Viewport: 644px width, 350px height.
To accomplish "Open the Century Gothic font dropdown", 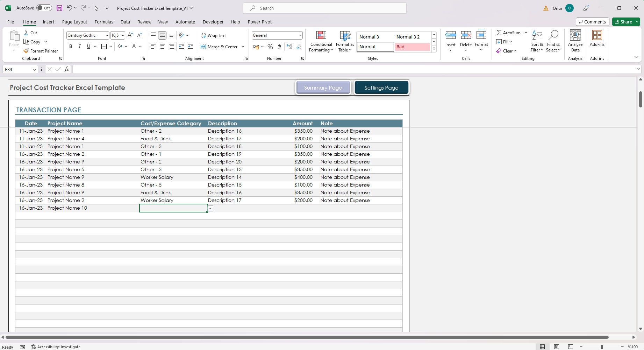I will [x=107, y=35].
